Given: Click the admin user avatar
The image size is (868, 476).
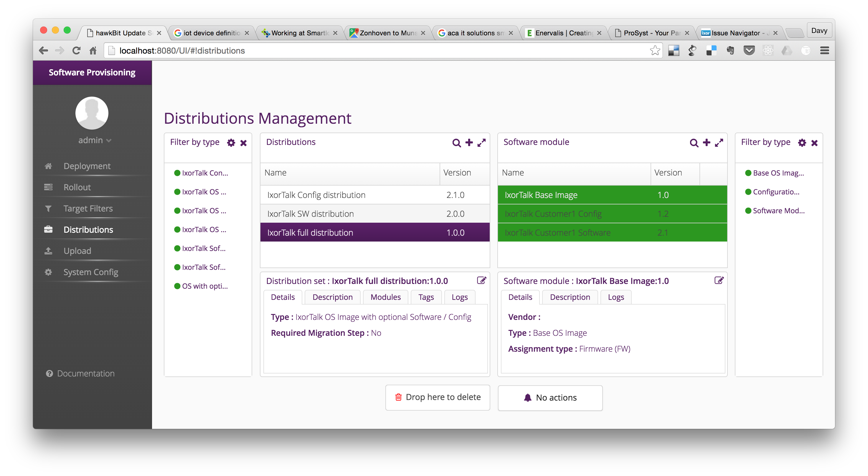Looking at the screenshot, I should coord(92,113).
